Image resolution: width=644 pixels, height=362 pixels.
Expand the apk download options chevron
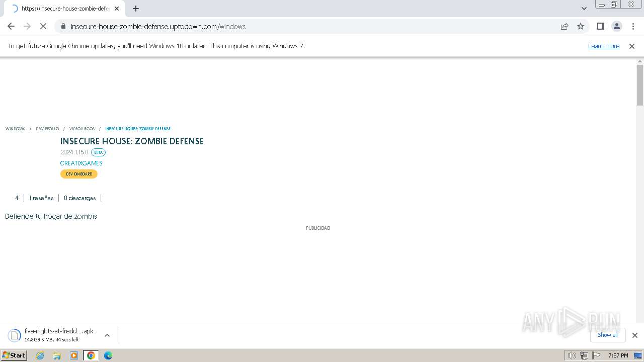[107, 335]
